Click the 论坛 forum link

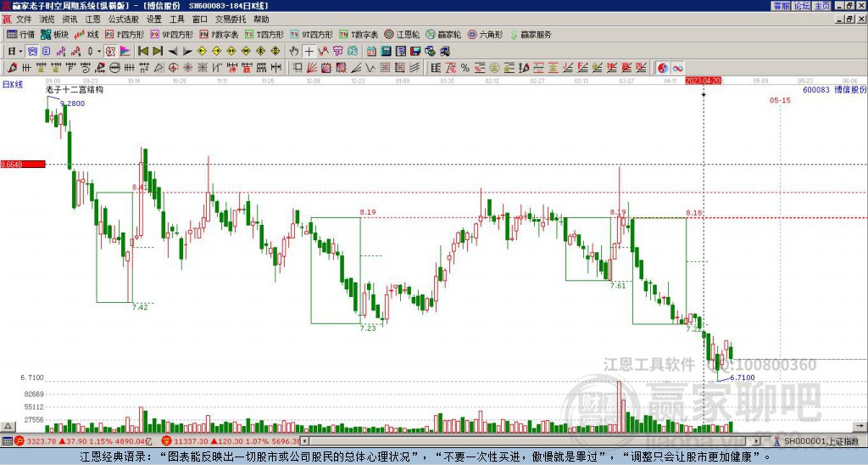[802, 6]
